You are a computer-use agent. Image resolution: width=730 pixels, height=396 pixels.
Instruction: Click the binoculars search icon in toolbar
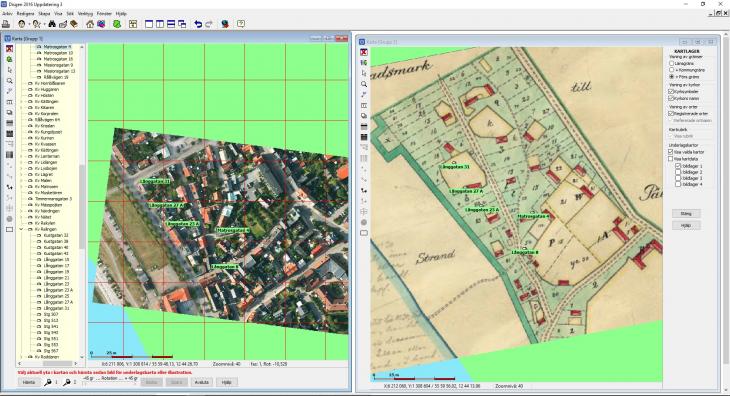pyautogui.click(x=52, y=24)
